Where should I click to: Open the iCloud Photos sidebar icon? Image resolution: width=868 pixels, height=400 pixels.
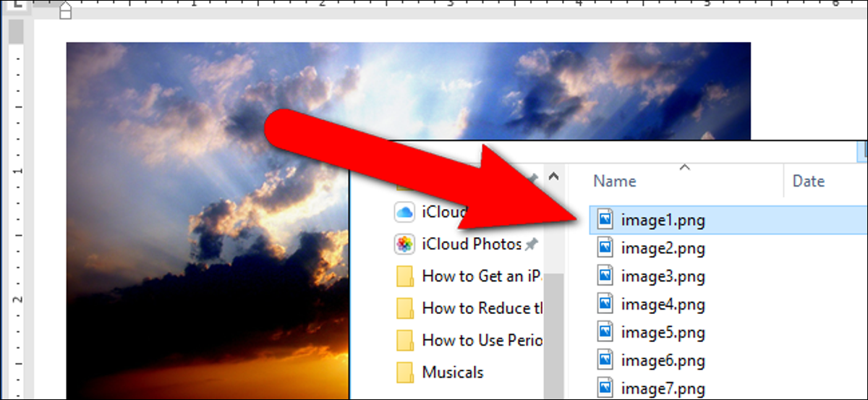[x=404, y=244]
